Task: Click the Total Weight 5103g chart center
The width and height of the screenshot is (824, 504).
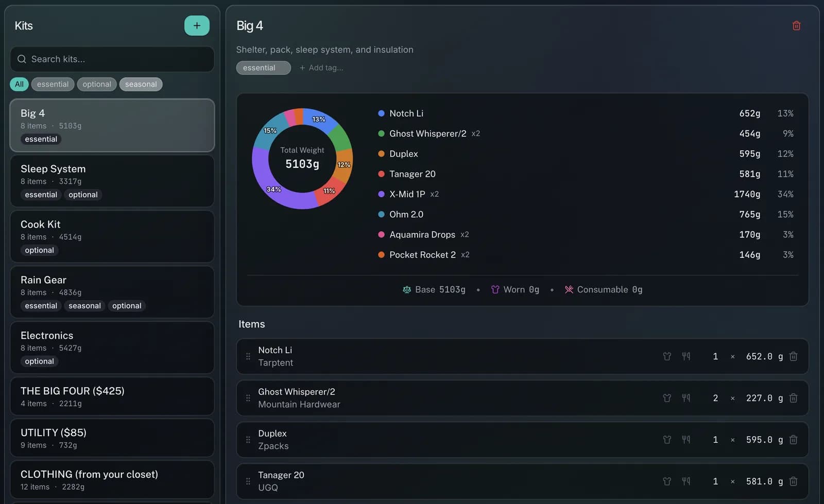Action: coord(302,159)
